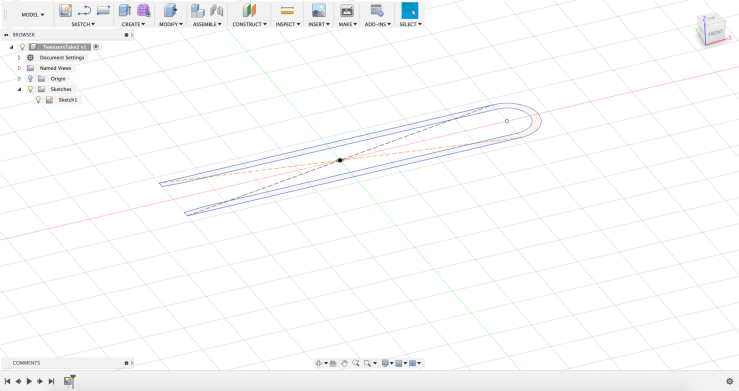Open the SKETCH menu
739x391 pixels.
click(x=83, y=24)
